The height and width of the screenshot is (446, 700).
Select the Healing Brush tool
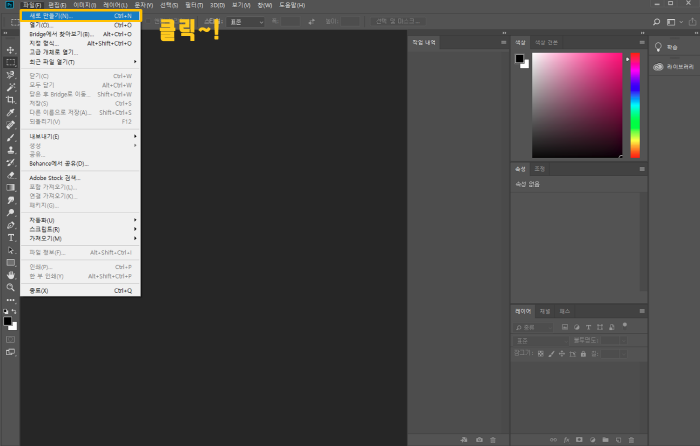click(x=10, y=125)
